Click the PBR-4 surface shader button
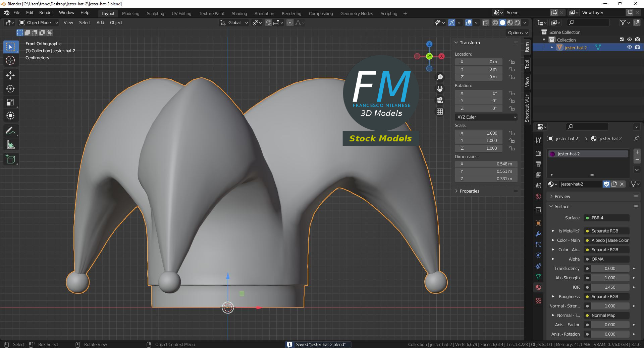 (606, 218)
